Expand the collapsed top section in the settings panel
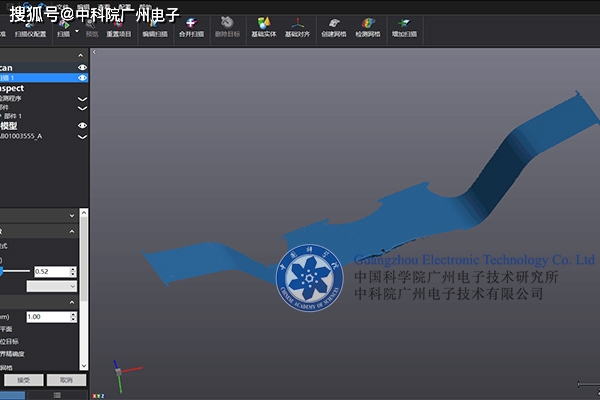The height and width of the screenshot is (400, 600). pos(72,216)
